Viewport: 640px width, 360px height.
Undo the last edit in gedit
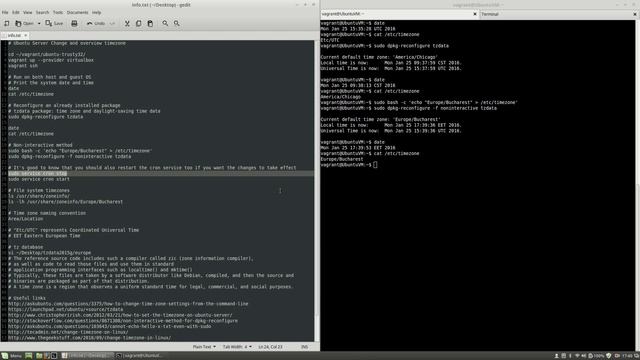[96, 23]
